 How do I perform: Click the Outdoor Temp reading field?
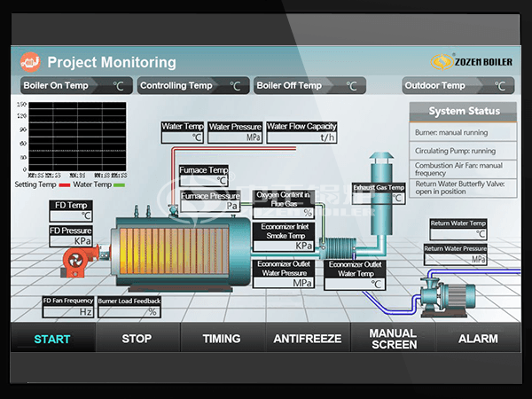[499, 86]
